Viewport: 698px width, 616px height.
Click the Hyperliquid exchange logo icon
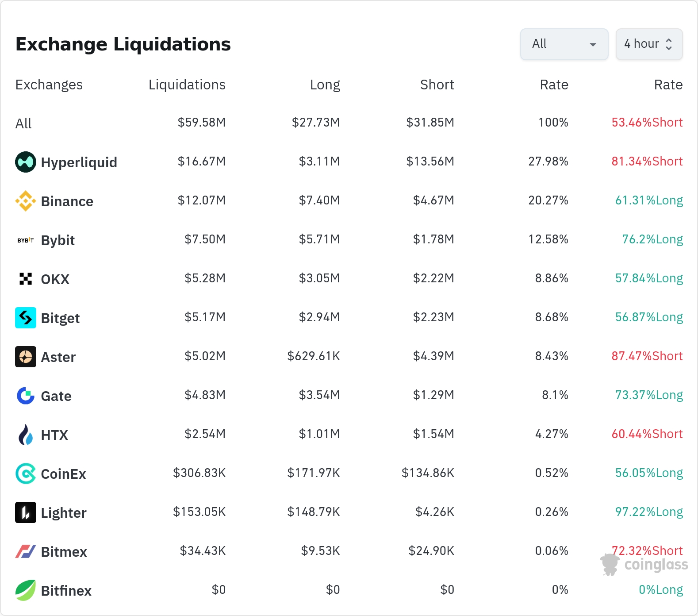point(26,162)
